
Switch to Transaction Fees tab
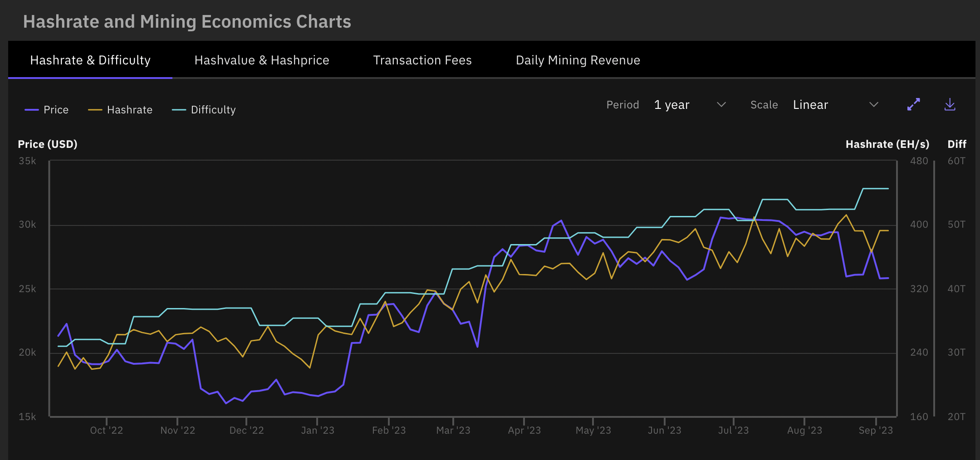pyautogui.click(x=422, y=60)
